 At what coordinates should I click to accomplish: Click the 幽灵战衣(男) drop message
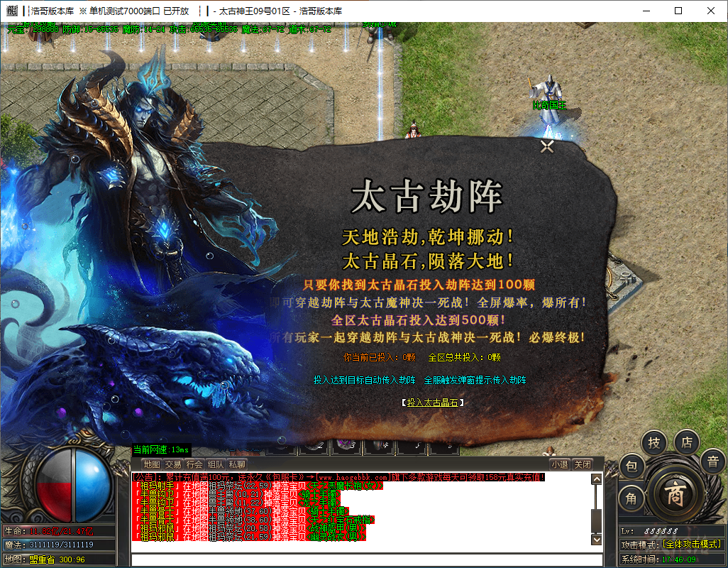point(249,537)
